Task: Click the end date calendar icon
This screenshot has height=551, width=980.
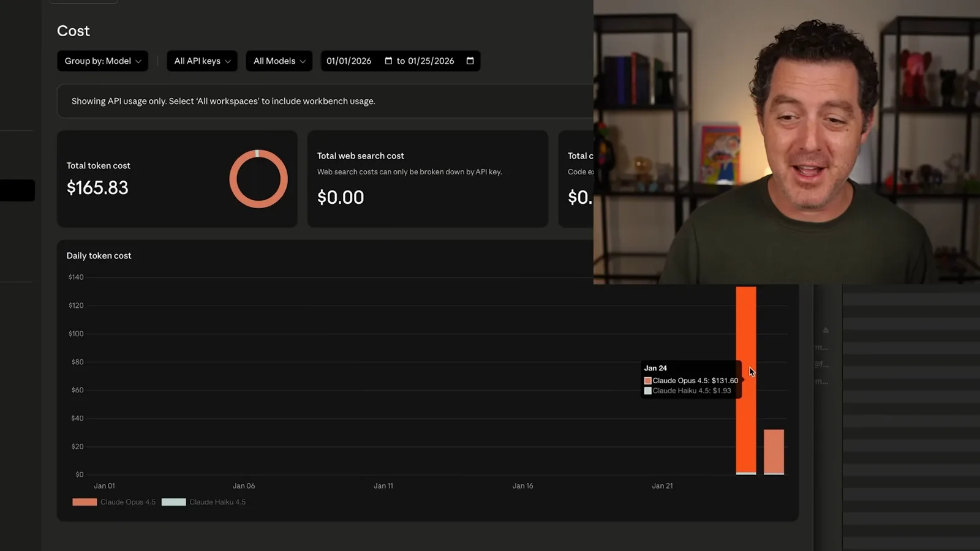Action: tap(470, 61)
